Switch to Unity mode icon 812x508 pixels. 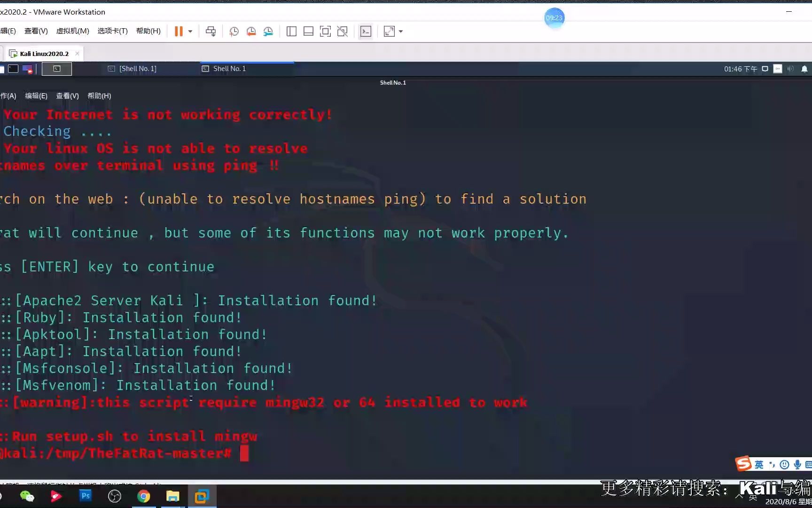(343, 32)
